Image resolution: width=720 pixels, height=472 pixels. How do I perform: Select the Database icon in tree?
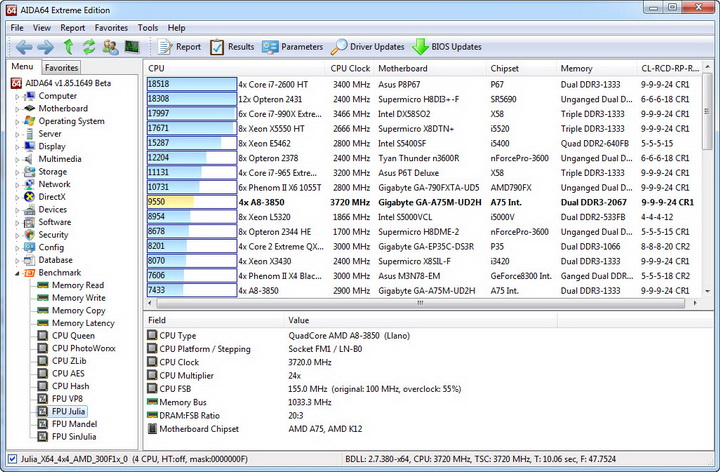29,260
